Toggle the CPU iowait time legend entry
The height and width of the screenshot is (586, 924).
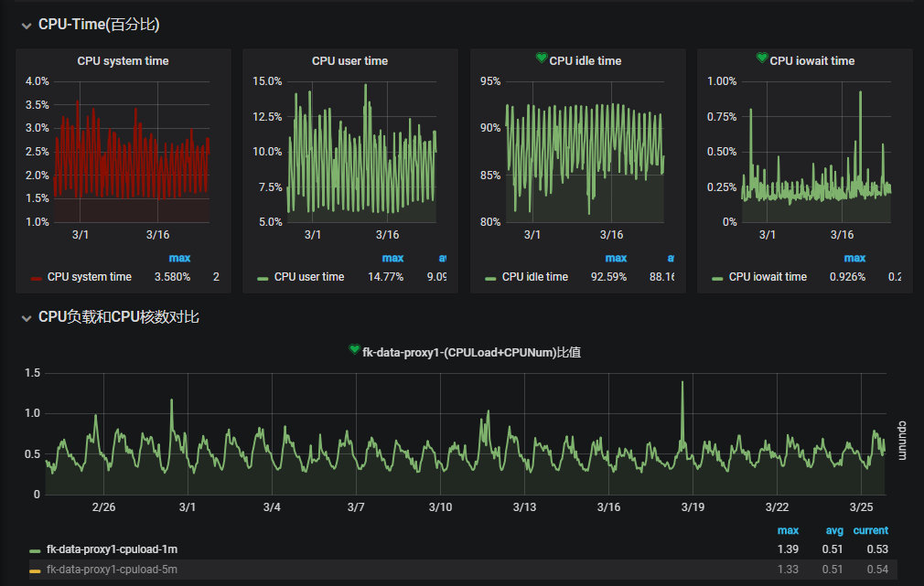tap(768, 277)
